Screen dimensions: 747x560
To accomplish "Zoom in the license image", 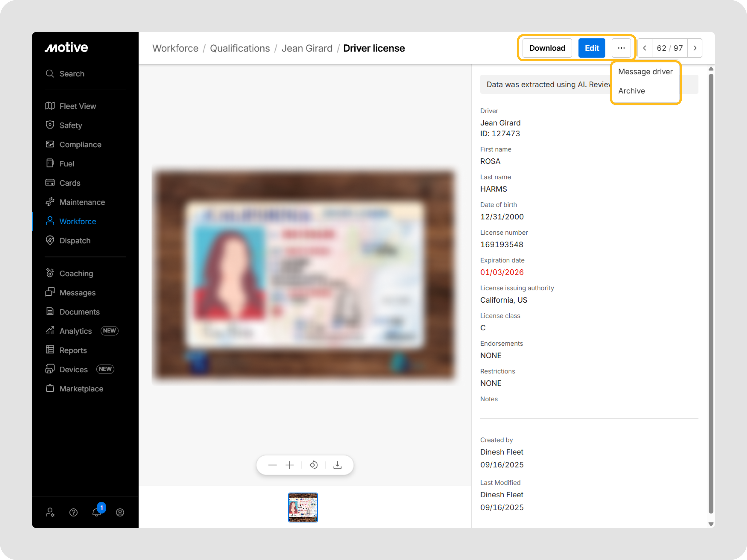I will point(289,465).
